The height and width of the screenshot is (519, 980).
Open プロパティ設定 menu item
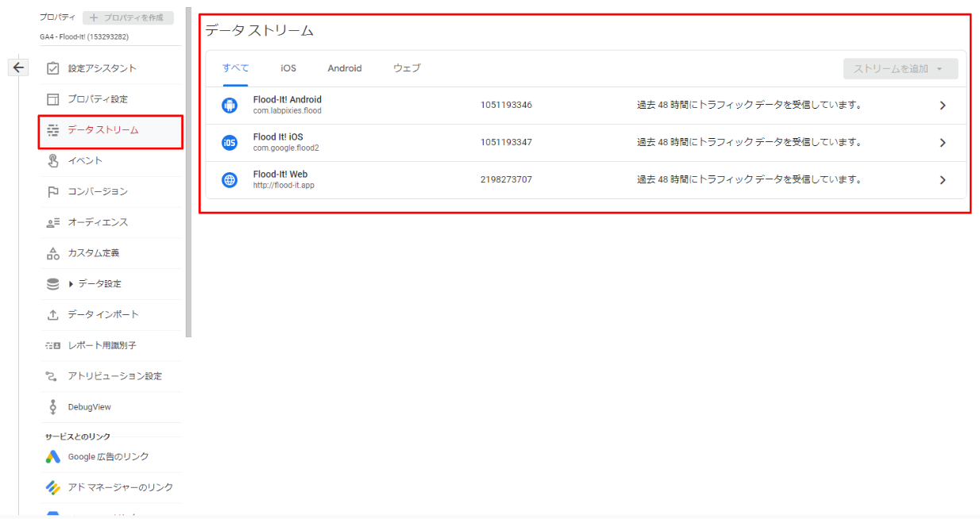coord(110,99)
